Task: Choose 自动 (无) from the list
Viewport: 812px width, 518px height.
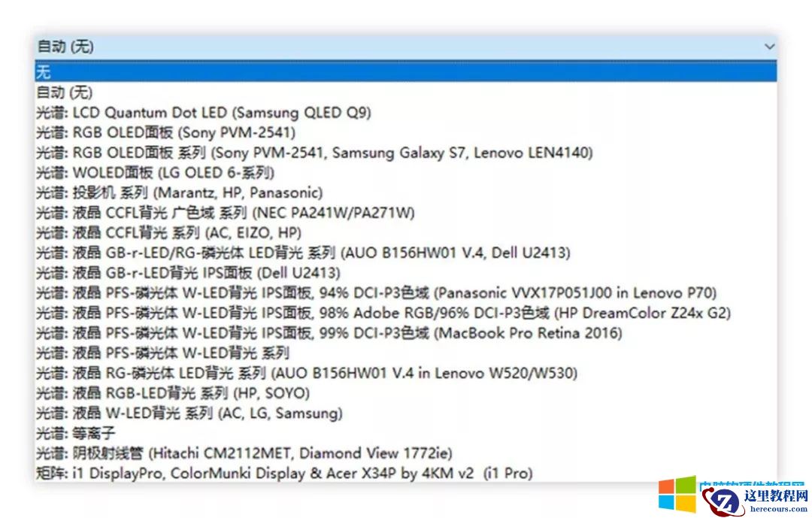Action: pyautogui.click(x=406, y=92)
